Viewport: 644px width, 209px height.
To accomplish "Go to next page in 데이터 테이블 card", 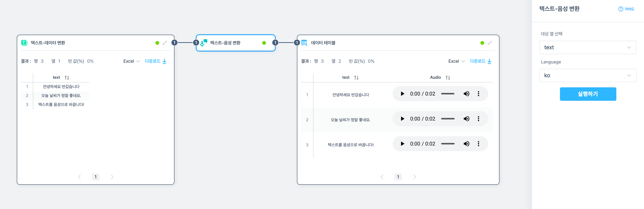I will click(414, 177).
